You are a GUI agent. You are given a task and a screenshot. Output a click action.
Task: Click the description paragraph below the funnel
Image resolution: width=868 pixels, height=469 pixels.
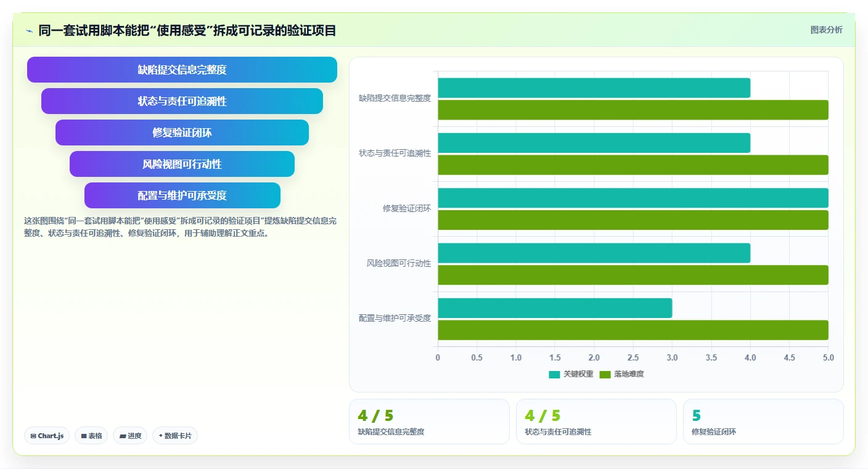click(180, 227)
